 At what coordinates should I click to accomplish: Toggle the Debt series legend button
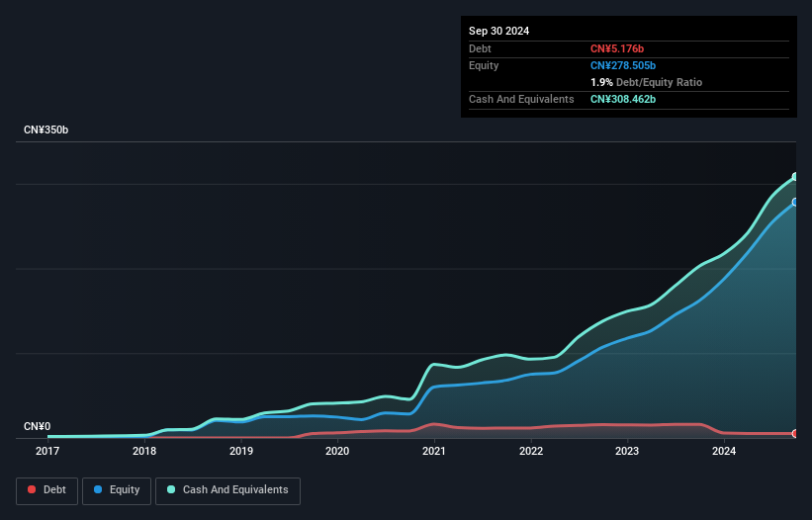(46, 490)
